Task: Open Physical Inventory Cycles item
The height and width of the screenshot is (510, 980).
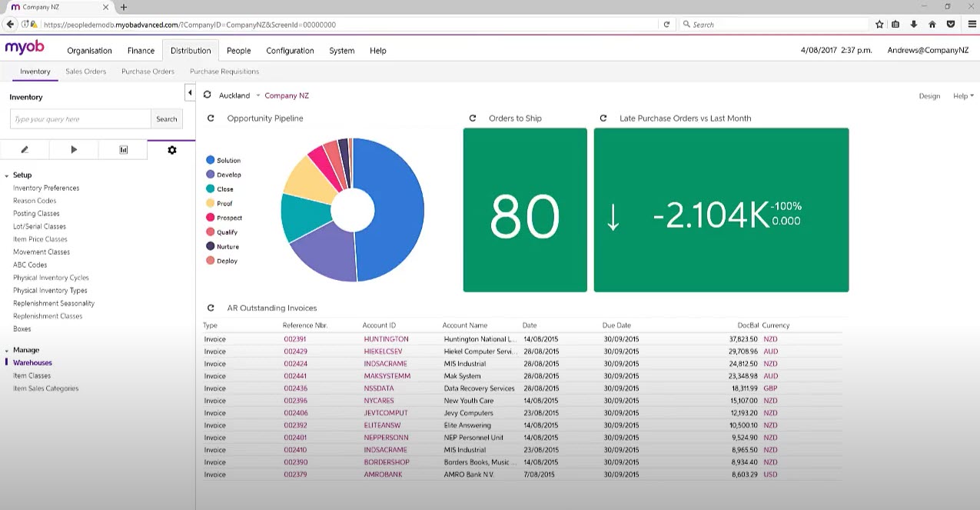Action: pyautogui.click(x=51, y=278)
